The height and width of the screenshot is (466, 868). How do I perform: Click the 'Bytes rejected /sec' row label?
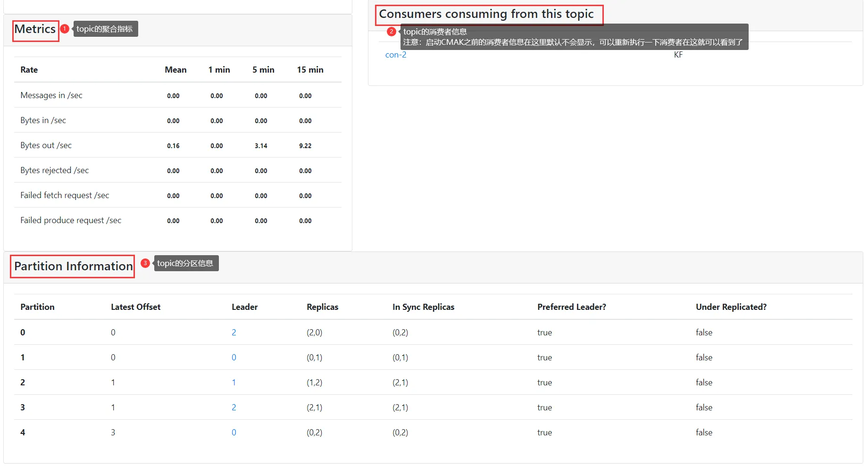[55, 170]
